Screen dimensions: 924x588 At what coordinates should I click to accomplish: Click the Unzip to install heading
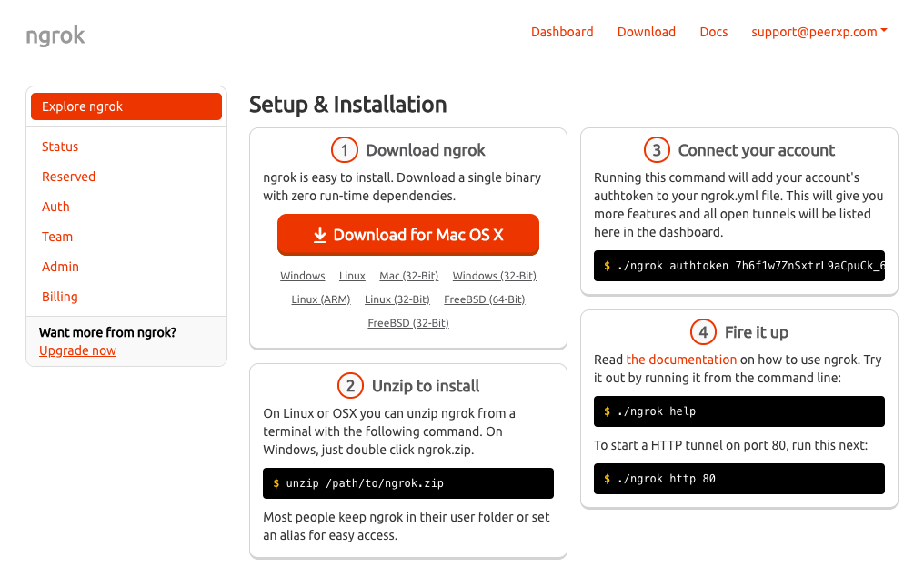coord(426,386)
